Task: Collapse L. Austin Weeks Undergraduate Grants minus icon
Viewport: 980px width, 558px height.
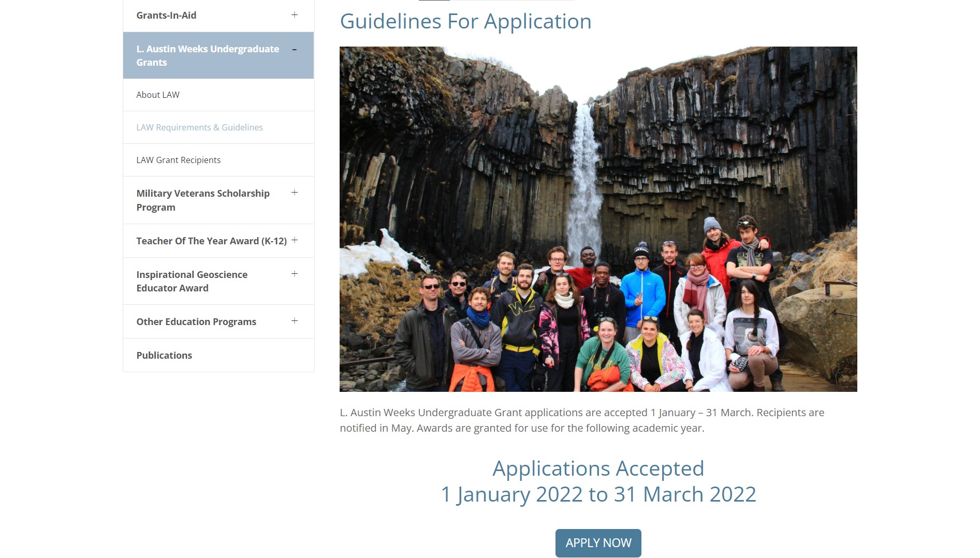Action: point(294,50)
